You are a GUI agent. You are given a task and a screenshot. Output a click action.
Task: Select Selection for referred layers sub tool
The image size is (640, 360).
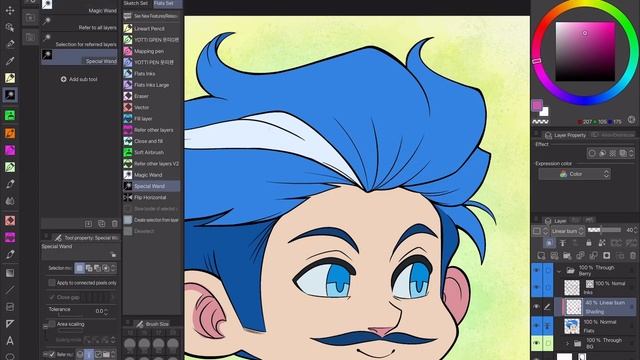80,40
